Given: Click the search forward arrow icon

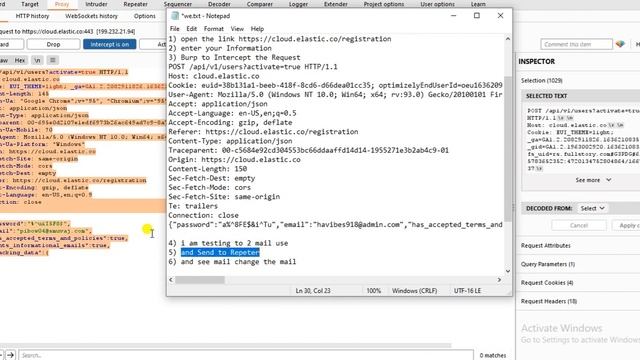Looking at the screenshot, I should (x=11, y=355).
